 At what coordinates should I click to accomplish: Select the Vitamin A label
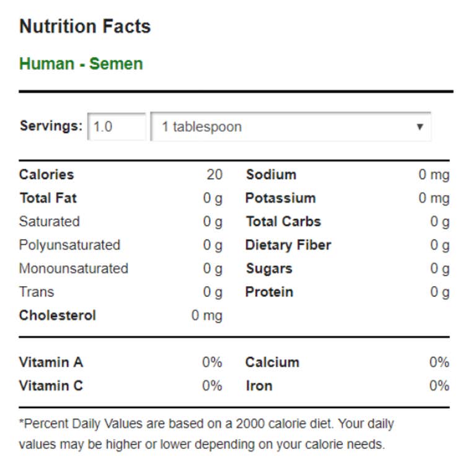click(51, 362)
